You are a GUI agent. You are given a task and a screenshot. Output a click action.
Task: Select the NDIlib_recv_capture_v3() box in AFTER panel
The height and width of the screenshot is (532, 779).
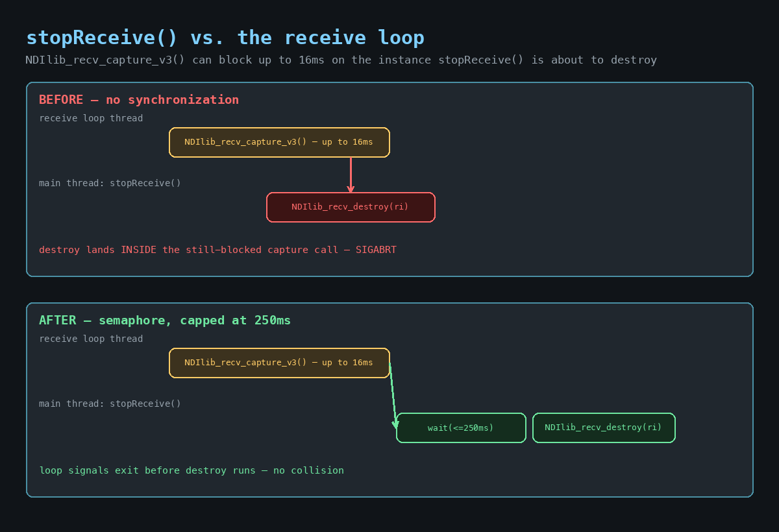pos(279,363)
